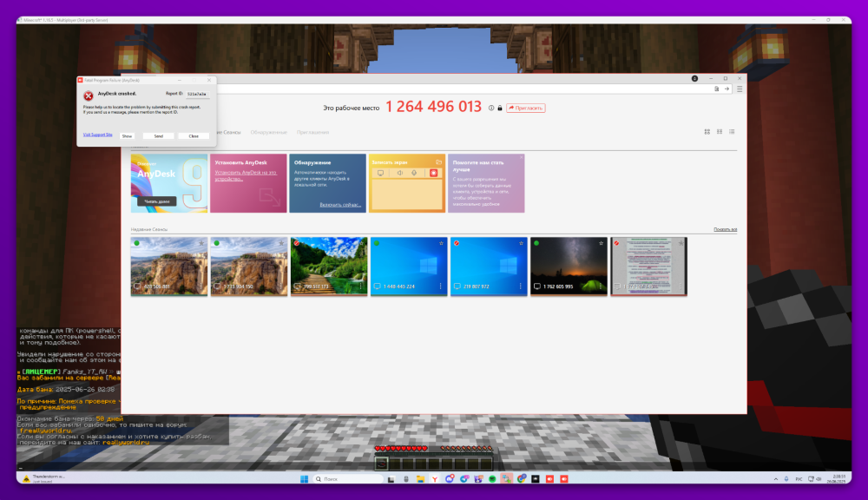Open Yandex browser from the taskbar
The height and width of the screenshot is (500, 868).
[435, 479]
